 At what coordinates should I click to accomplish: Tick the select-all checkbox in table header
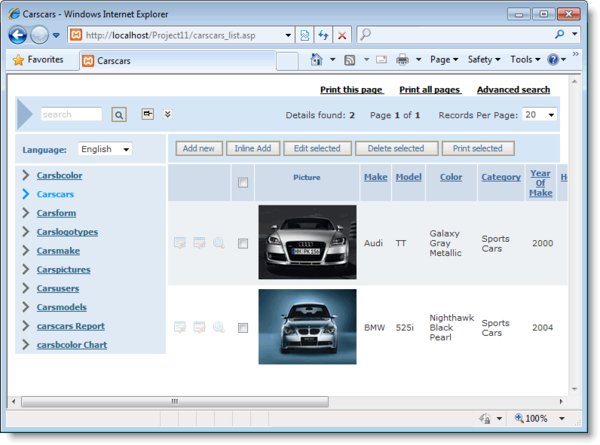pyautogui.click(x=243, y=182)
